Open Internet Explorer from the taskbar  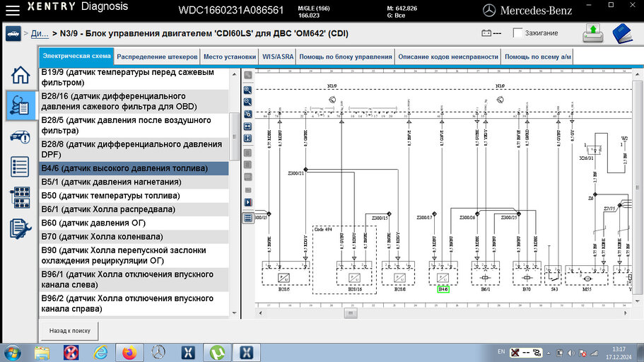(x=100, y=353)
